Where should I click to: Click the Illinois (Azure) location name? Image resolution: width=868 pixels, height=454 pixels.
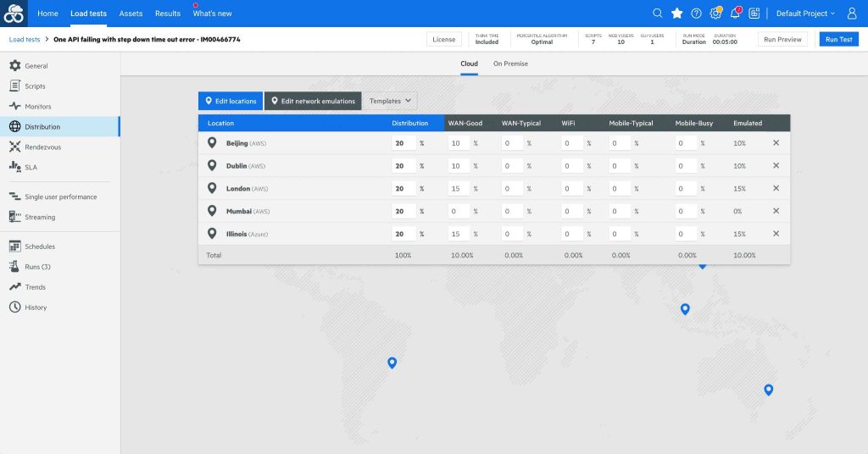pos(247,234)
